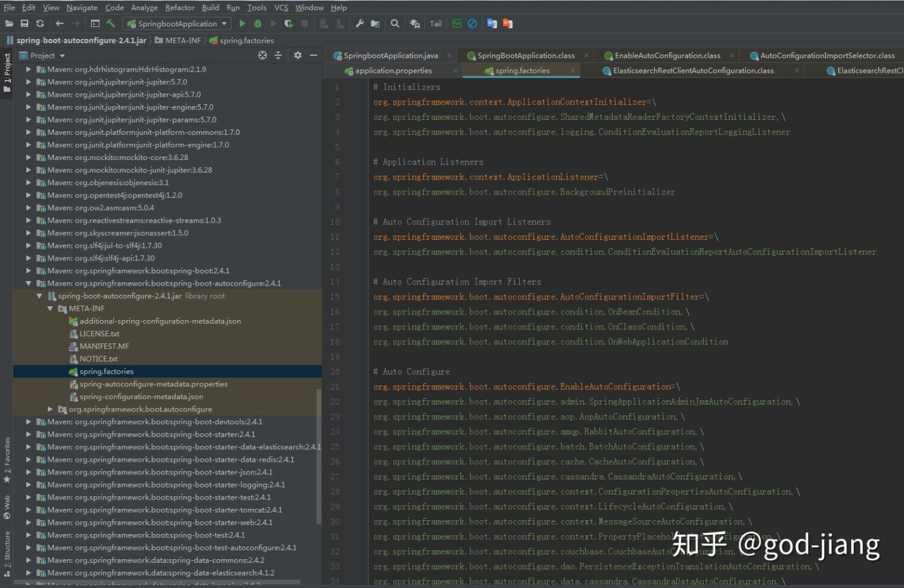Switch to ElasticsearchRestClientAutoConfiguration.class tab

693,70
